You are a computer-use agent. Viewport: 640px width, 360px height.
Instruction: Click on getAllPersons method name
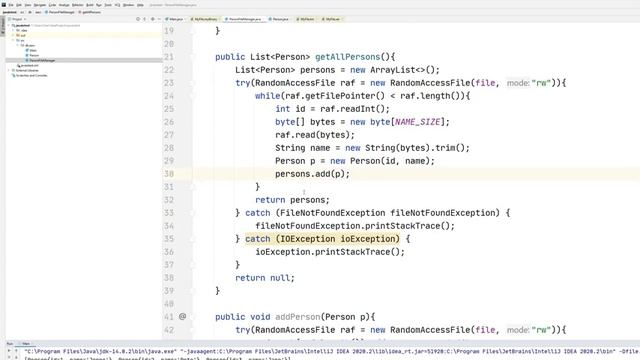347,57
